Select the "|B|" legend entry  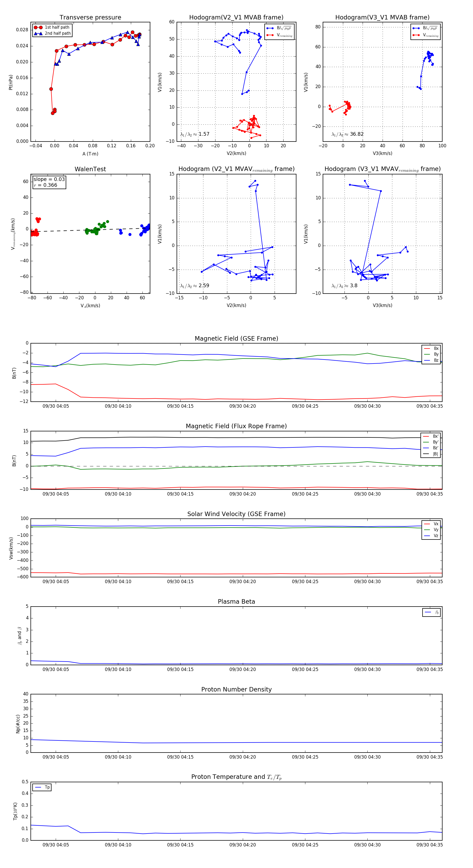point(431,454)
